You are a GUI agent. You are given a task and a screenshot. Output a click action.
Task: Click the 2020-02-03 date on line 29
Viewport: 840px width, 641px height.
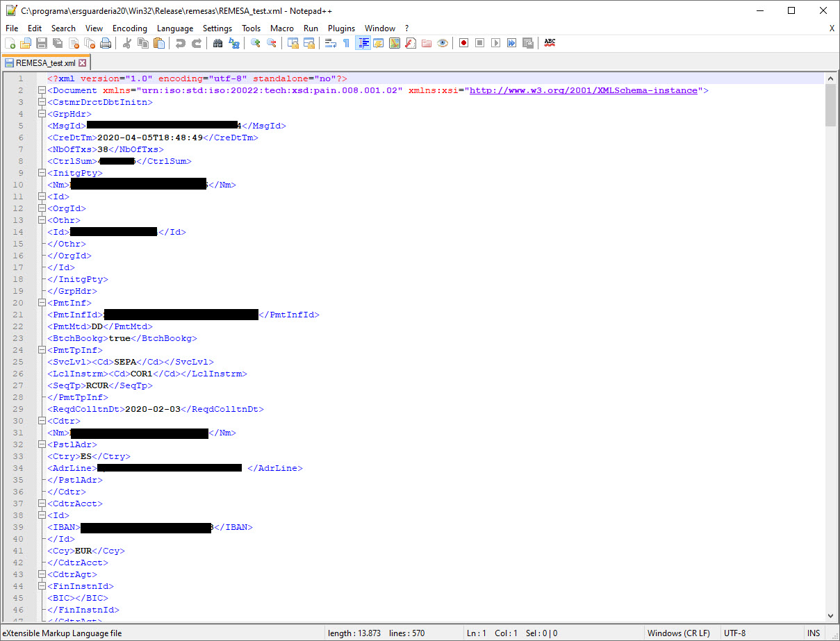tap(153, 409)
